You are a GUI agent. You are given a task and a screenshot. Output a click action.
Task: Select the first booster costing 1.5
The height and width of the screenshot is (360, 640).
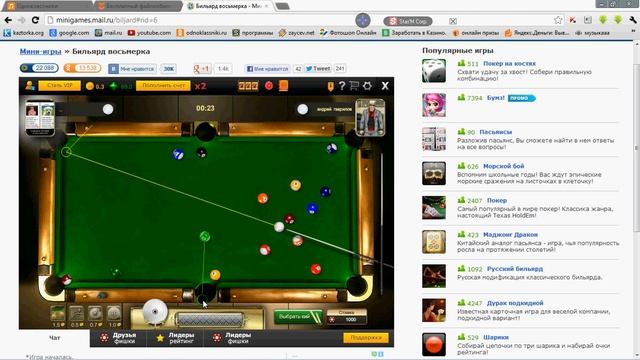(x=58, y=314)
